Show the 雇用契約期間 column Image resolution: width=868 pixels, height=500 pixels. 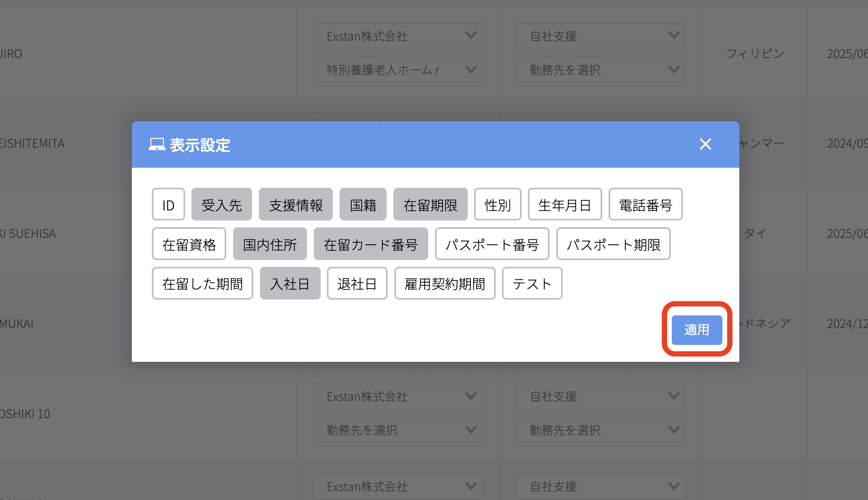pos(445,284)
